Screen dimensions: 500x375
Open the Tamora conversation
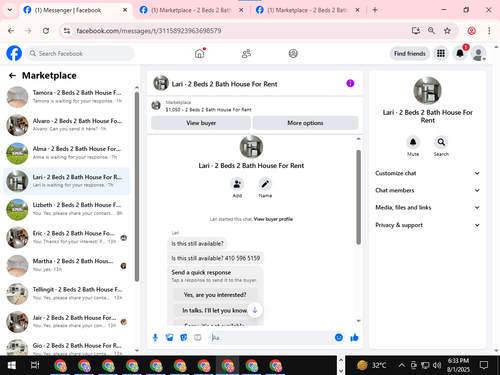[x=67, y=97]
